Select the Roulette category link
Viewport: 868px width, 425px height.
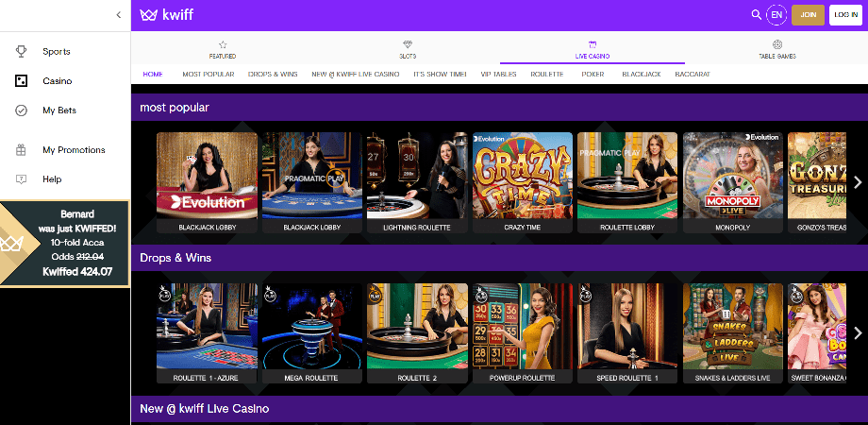pos(547,74)
